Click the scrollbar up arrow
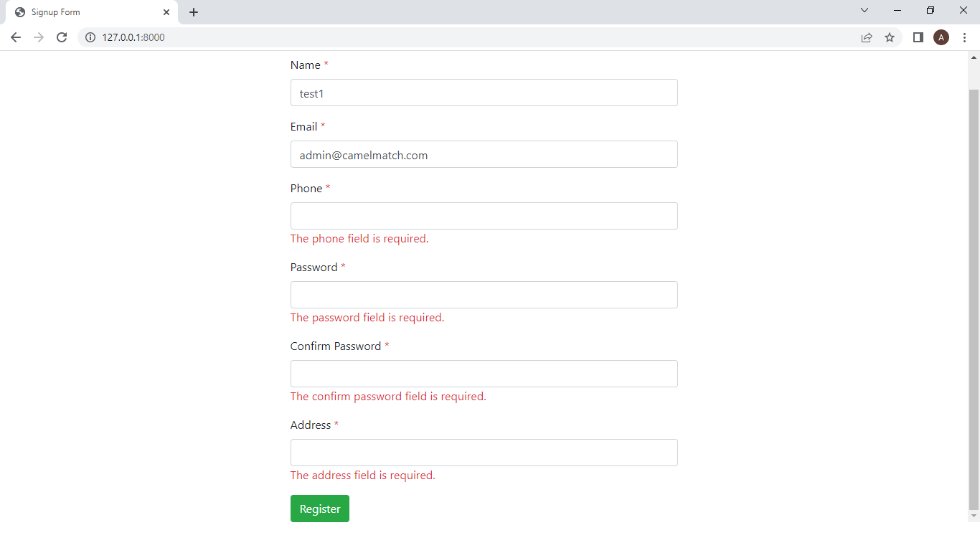980x553 pixels. pyautogui.click(x=974, y=57)
